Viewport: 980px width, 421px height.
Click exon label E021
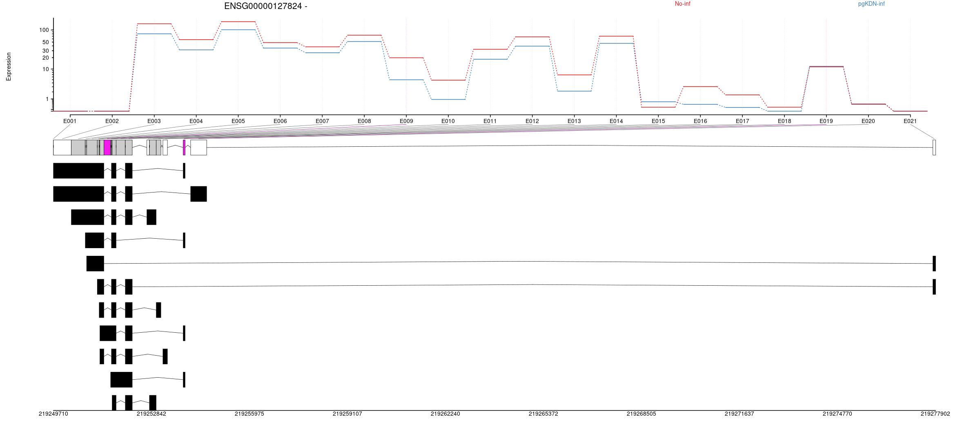[x=910, y=121]
